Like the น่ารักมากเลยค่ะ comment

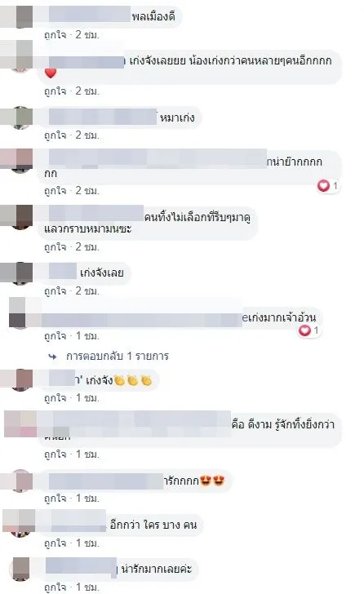[55, 587]
